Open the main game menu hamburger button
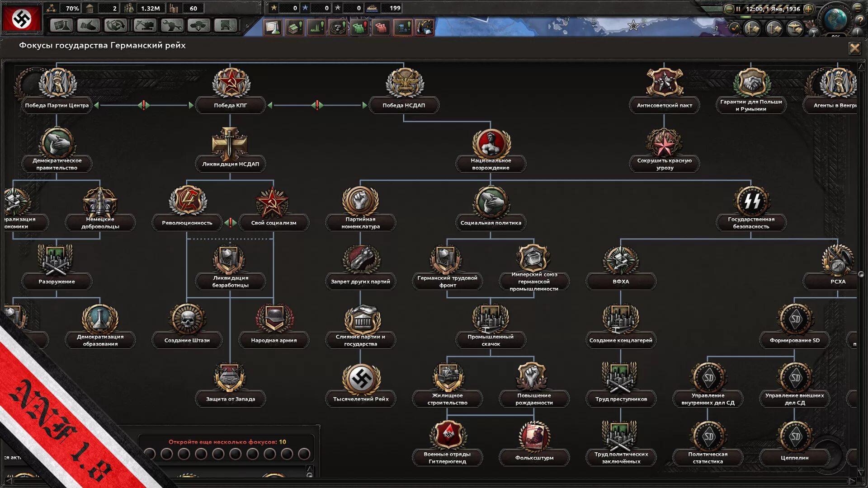The image size is (868, 488). coord(858,7)
